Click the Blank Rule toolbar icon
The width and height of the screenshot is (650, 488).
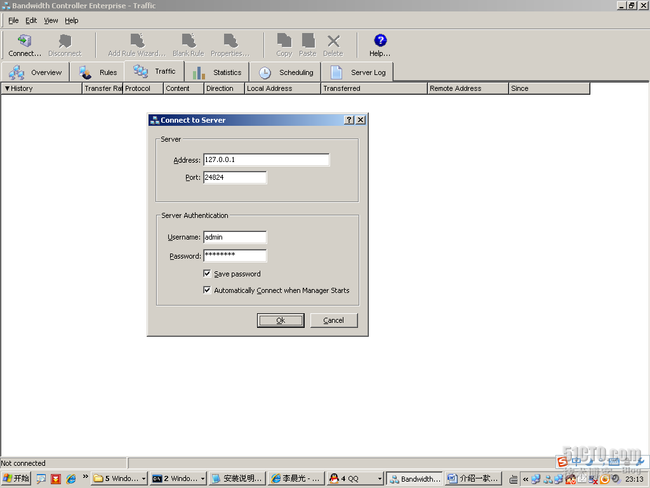[188, 45]
